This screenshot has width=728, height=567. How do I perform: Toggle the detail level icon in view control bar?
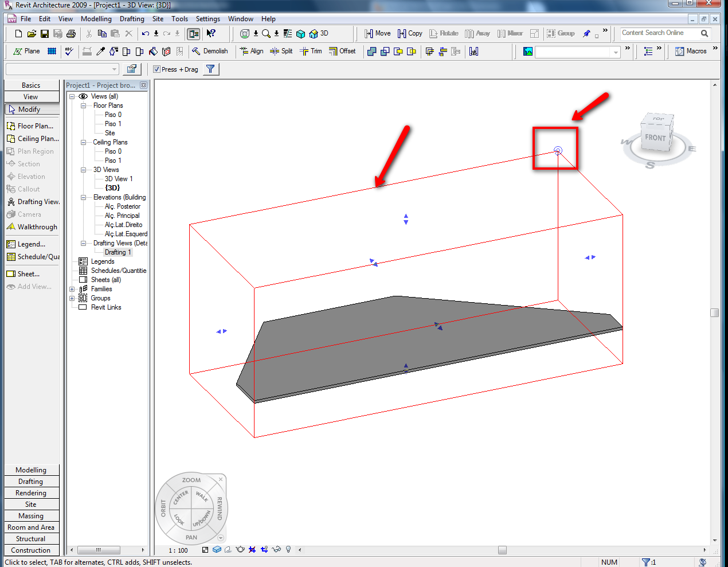[205, 550]
